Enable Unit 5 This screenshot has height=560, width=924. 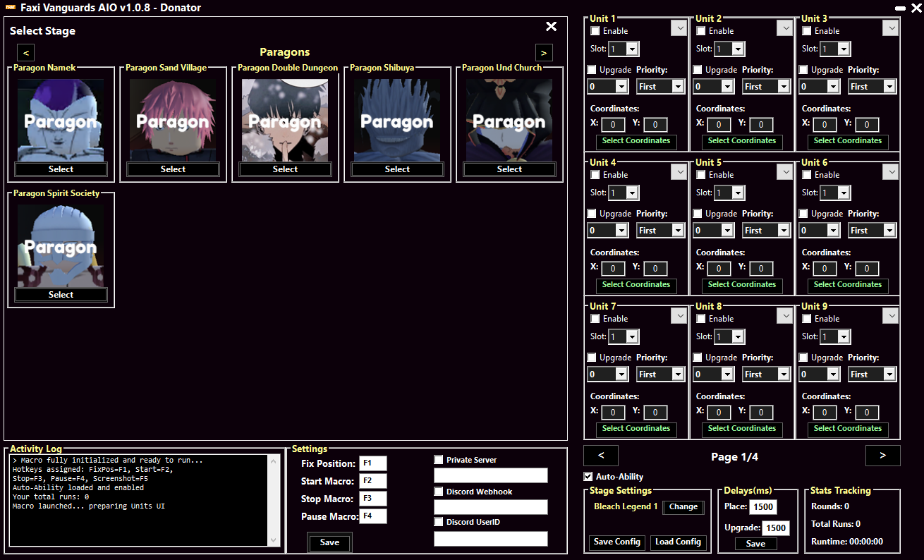[x=701, y=175]
